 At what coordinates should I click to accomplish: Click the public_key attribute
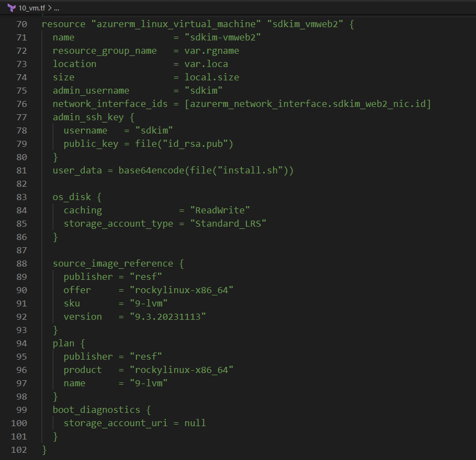[x=91, y=144]
